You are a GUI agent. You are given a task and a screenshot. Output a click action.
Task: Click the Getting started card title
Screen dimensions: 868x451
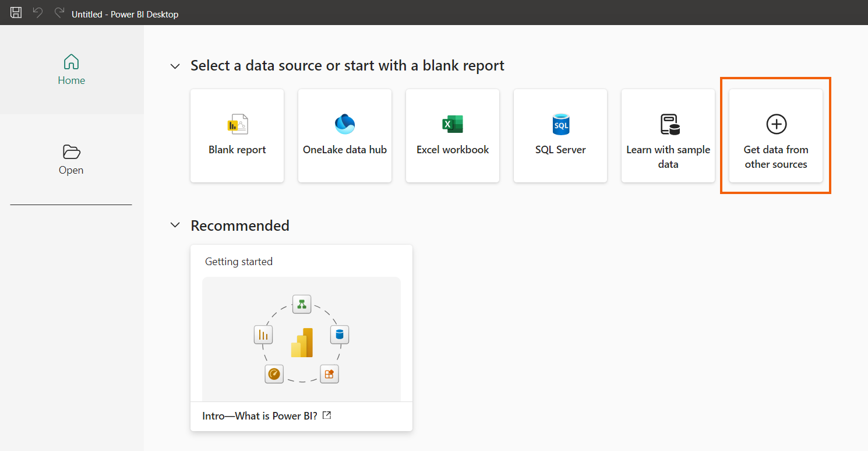click(x=239, y=262)
